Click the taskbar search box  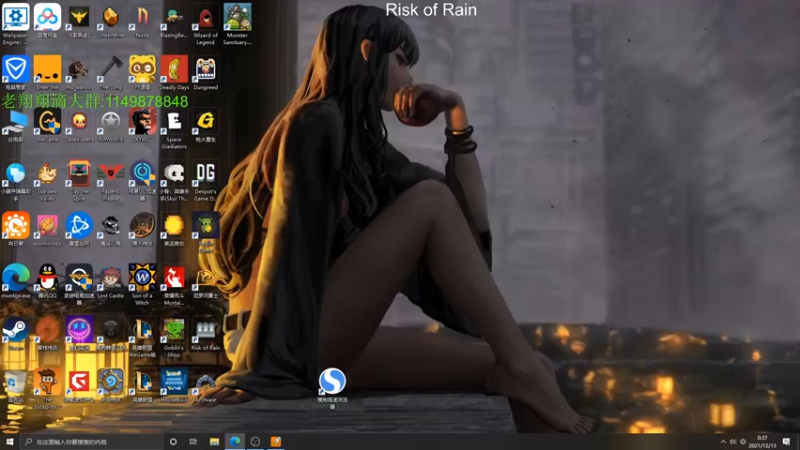click(92, 441)
